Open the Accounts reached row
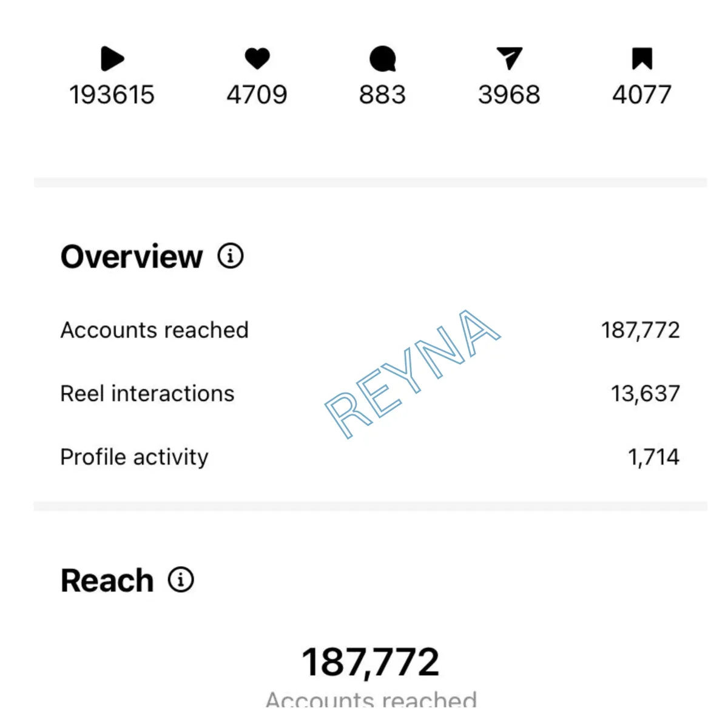This screenshot has width=728, height=728. 370,330
